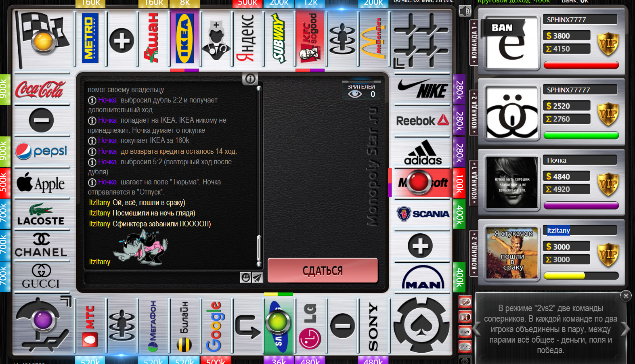Click the minus tax cell near Coca-Cola
Image resolution: width=635 pixels, height=364 pixels.
(41, 121)
